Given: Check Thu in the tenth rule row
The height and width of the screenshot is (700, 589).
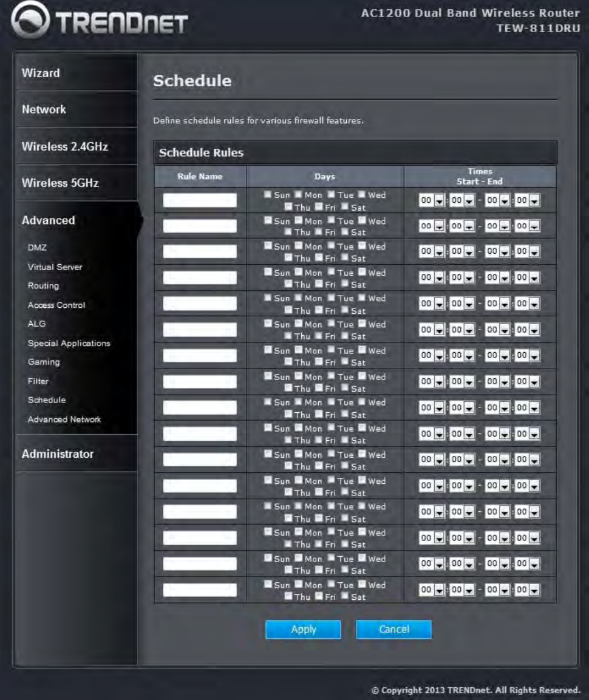Looking at the screenshot, I should pyautogui.click(x=288, y=440).
